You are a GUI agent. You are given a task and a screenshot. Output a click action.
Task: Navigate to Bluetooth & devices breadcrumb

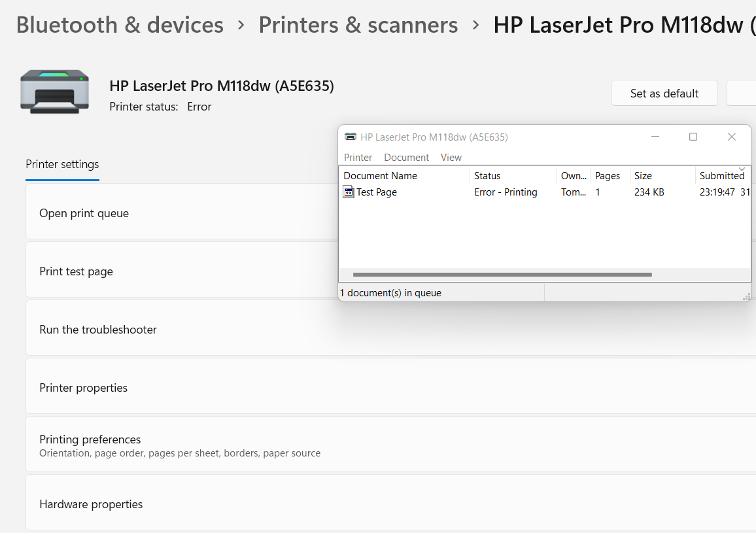point(120,25)
